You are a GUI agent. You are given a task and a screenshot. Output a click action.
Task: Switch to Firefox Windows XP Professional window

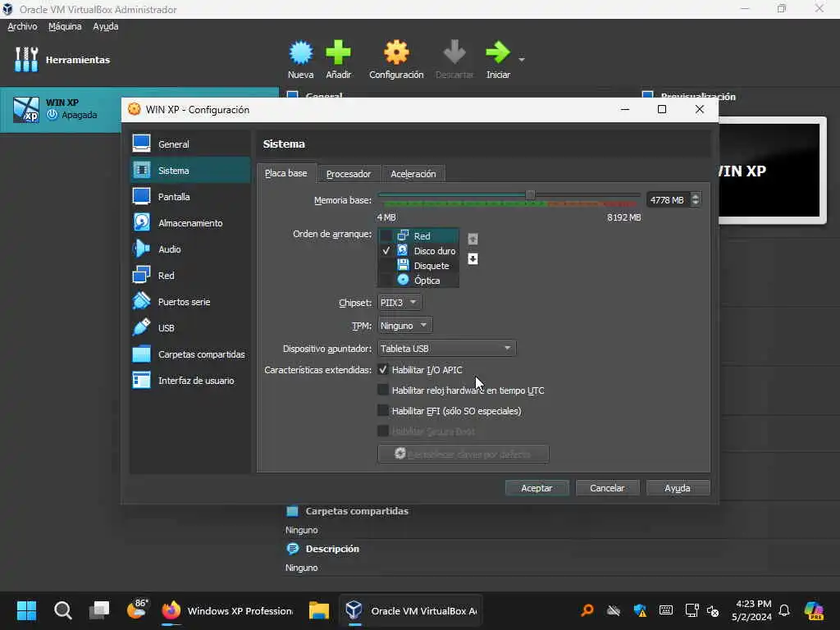228,610
